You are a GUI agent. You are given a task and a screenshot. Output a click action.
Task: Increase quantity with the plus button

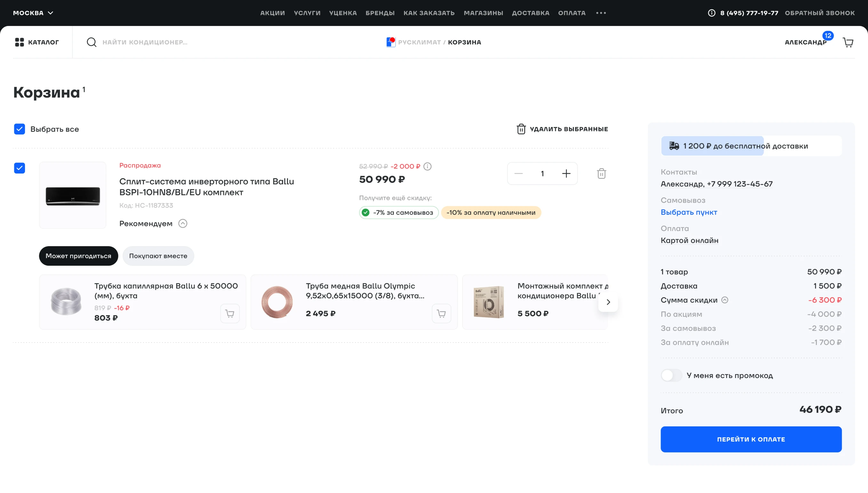566,174
